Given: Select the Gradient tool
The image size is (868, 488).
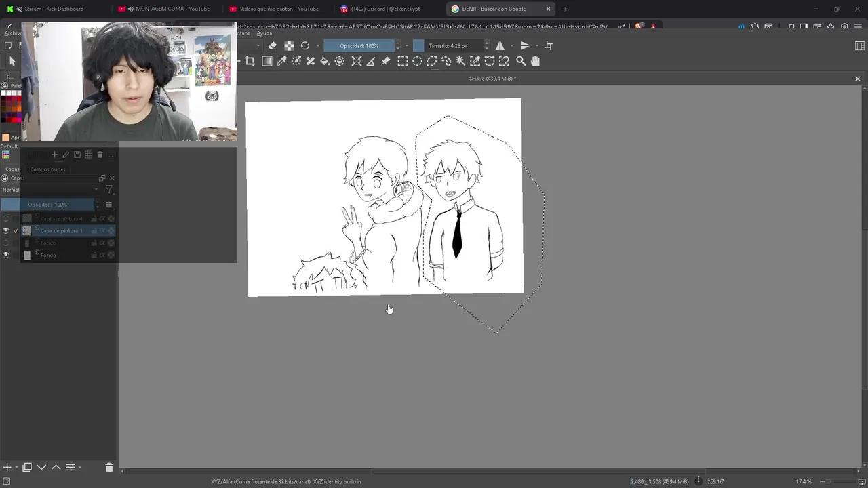Looking at the screenshot, I should [267, 61].
